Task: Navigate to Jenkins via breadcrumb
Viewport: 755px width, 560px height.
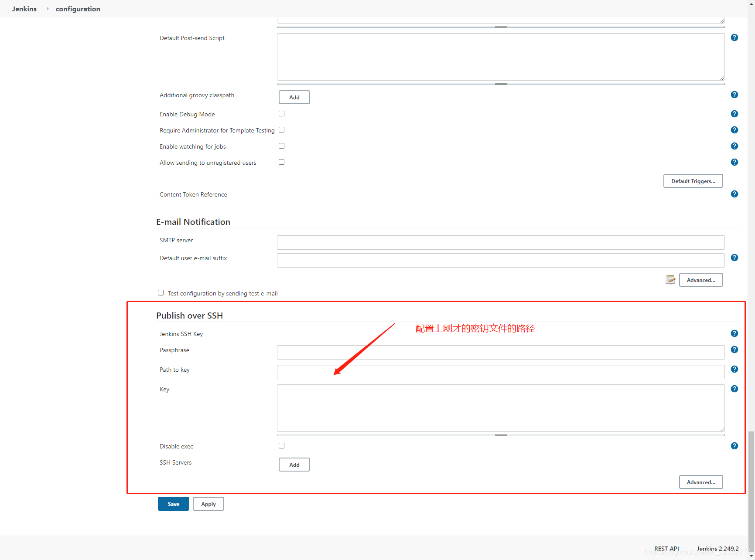Action: click(24, 9)
